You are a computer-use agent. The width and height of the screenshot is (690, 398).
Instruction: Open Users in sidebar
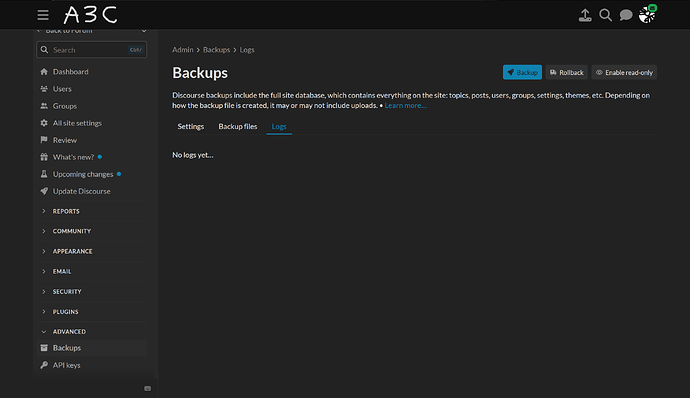(x=92, y=89)
